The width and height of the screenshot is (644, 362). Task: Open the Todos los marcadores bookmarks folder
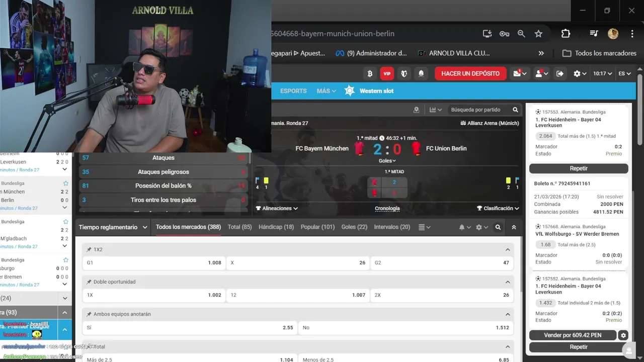point(599,53)
